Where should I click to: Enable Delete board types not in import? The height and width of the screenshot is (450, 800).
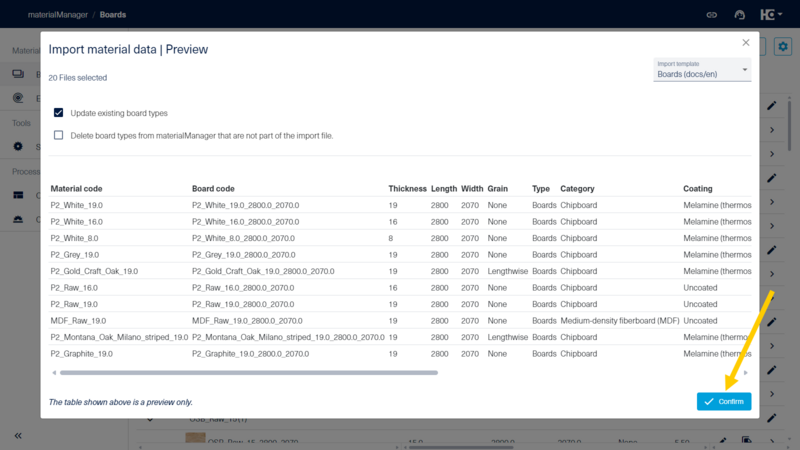[x=59, y=135]
